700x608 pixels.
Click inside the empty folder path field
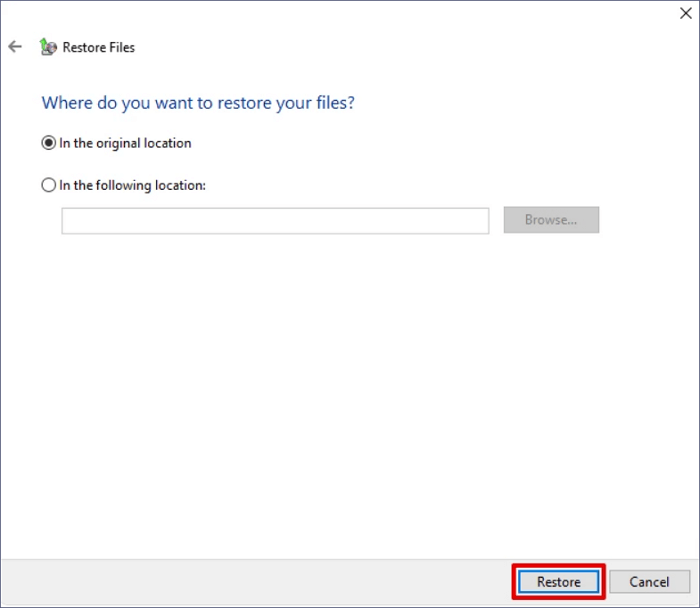[x=275, y=221]
